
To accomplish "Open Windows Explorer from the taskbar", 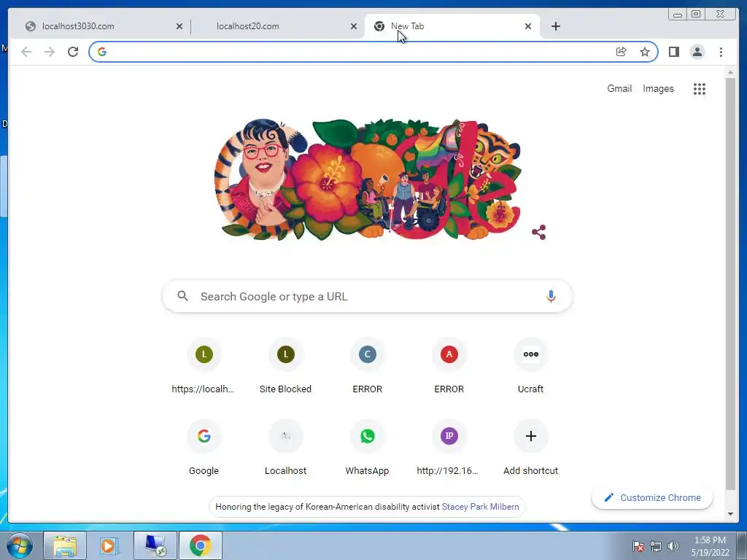I will [65, 545].
